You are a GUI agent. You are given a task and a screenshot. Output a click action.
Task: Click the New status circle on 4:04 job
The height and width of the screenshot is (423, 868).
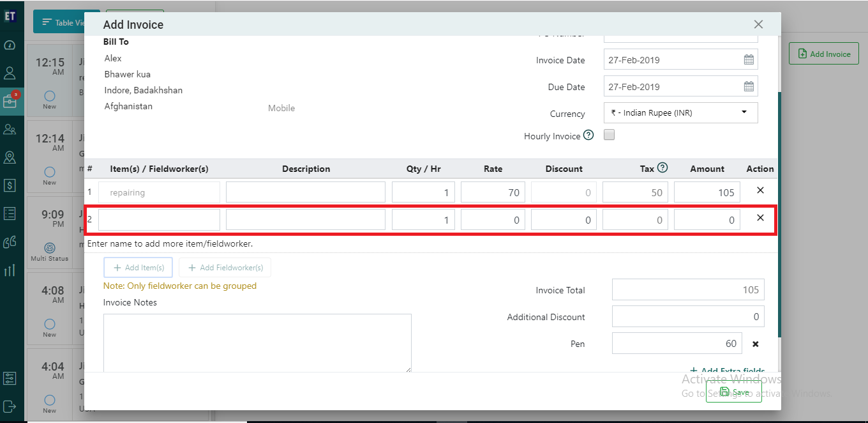click(x=50, y=399)
